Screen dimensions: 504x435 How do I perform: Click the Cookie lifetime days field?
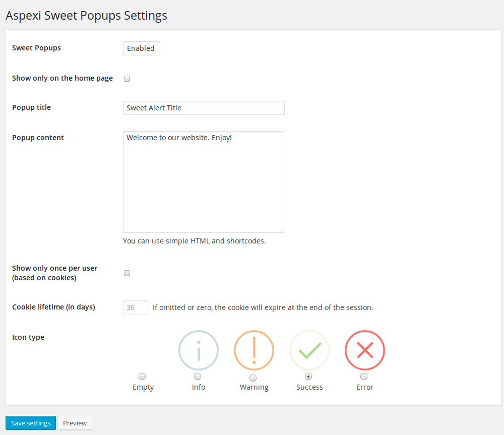coord(136,307)
